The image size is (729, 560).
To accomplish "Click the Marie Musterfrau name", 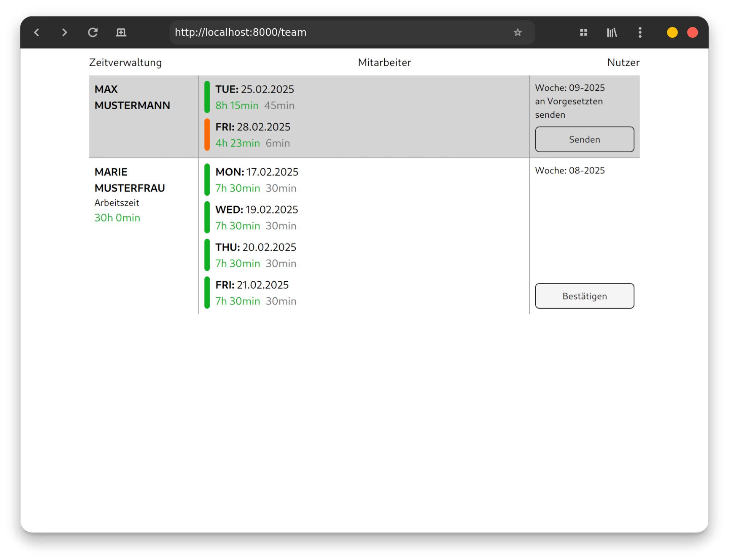I will point(129,180).
